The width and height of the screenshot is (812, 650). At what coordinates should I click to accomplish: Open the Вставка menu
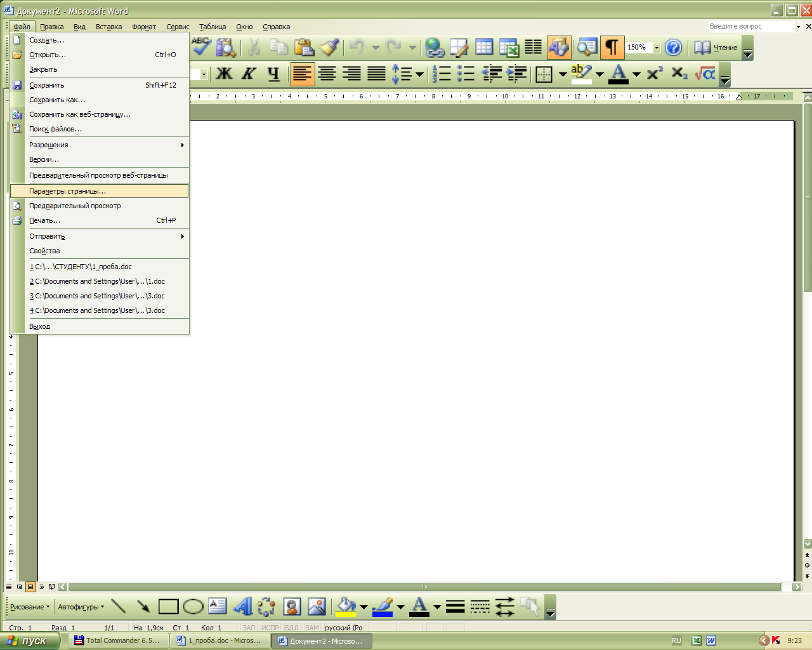click(x=108, y=27)
